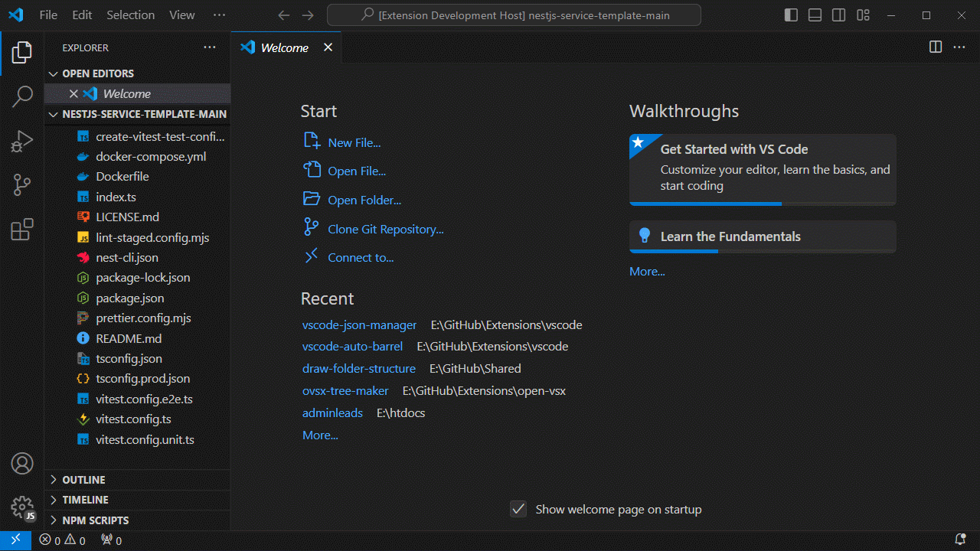Collapse the Open Editors section
980x551 pixels.
tap(138, 73)
